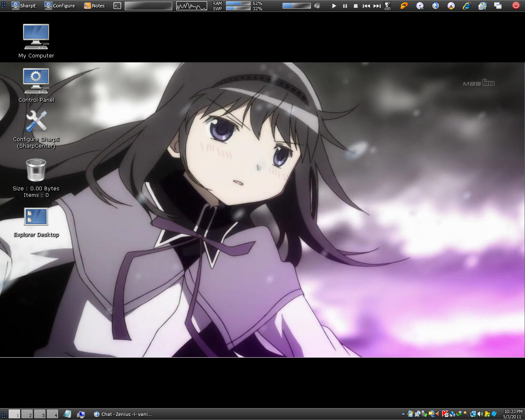Open Kaspersky antivirus tray icon
525x420 pixels.
445,414
